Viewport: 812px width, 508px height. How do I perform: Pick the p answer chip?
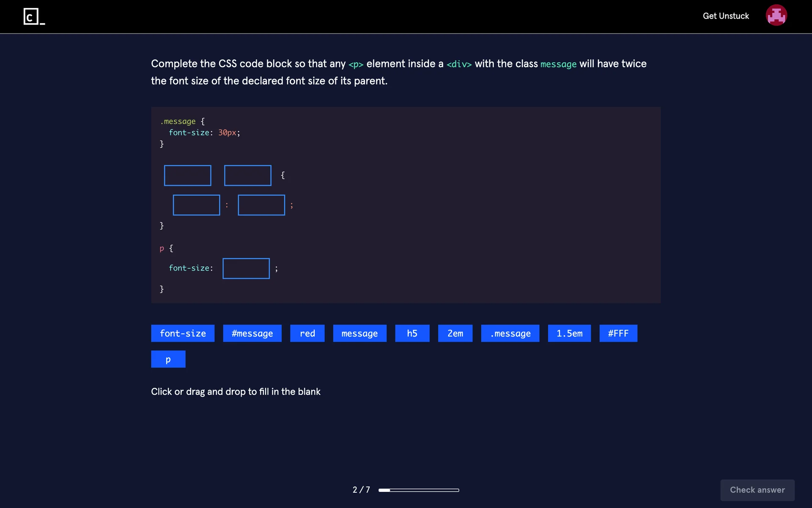(168, 359)
